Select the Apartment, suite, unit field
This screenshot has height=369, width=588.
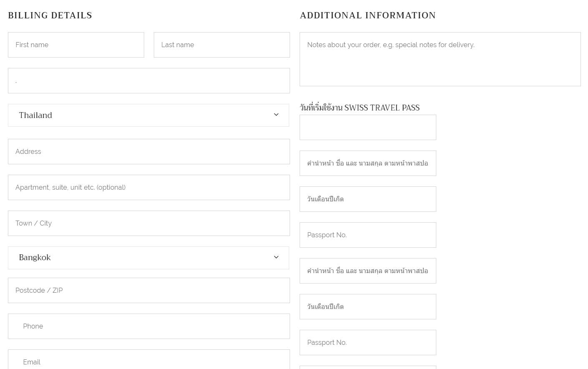pyautogui.click(x=149, y=188)
